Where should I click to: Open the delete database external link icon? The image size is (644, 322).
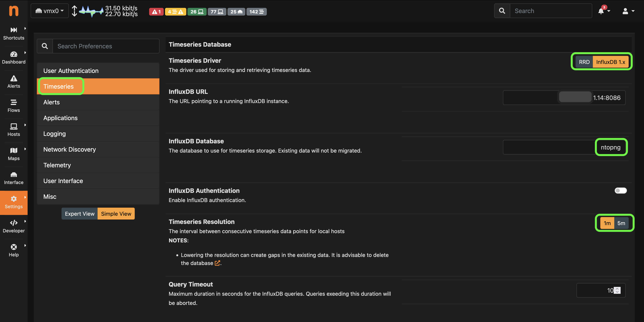pos(217,263)
